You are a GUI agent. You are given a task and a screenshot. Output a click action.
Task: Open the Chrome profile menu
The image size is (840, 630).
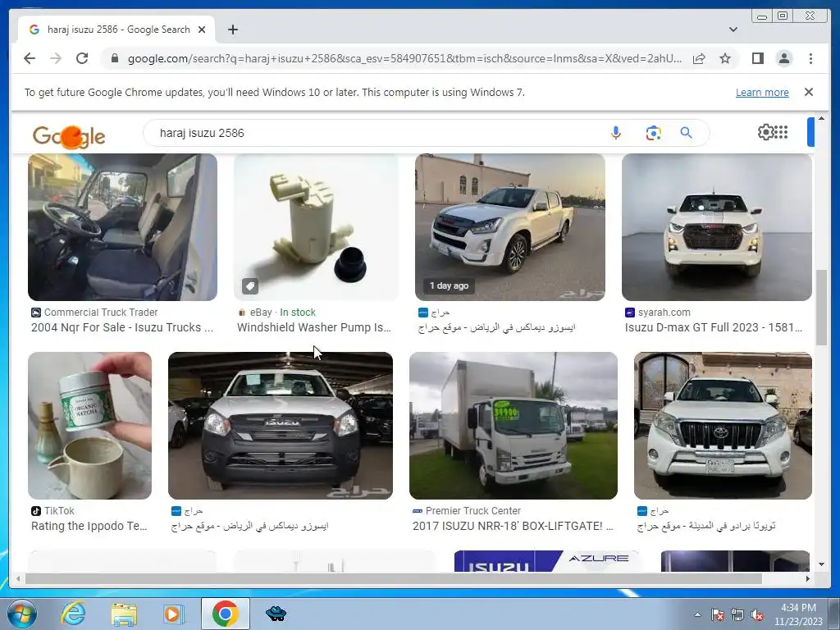[783, 58]
